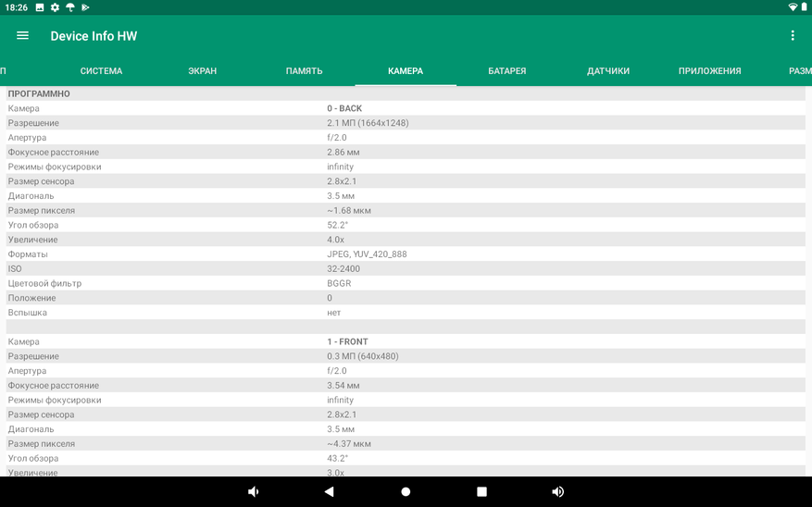Tap the Android home button

[x=406, y=491]
